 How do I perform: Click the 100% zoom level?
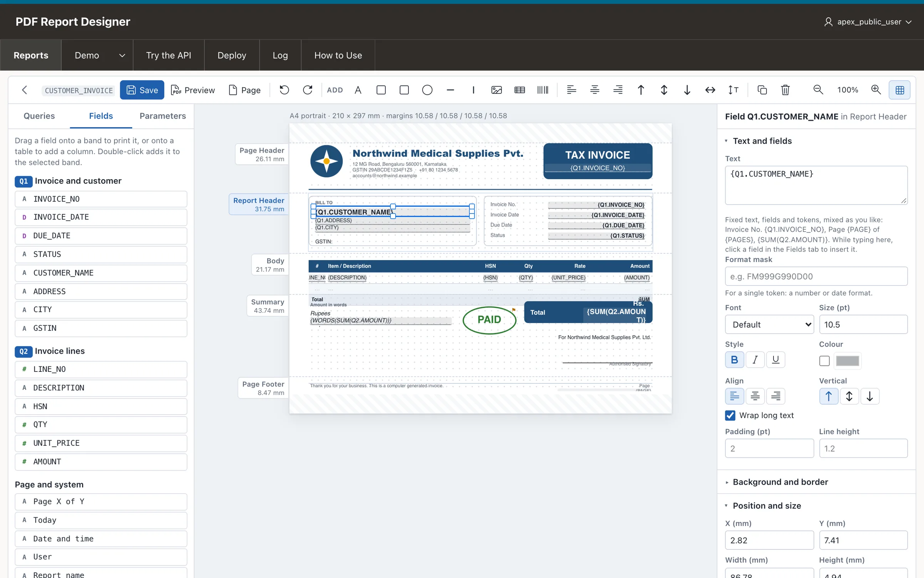(x=847, y=90)
